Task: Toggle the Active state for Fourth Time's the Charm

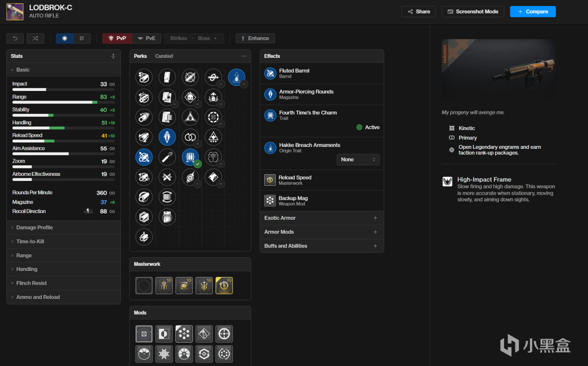Action: tap(368, 127)
